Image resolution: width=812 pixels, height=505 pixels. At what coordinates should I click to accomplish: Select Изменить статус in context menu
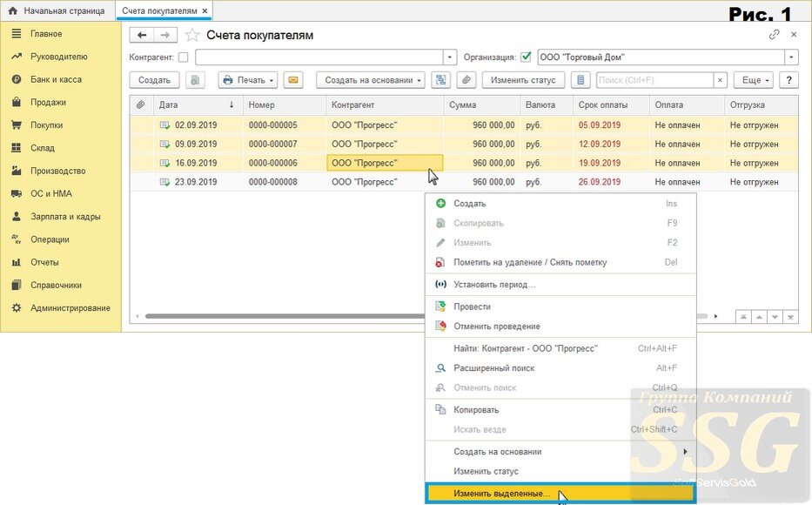tap(560, 471)
